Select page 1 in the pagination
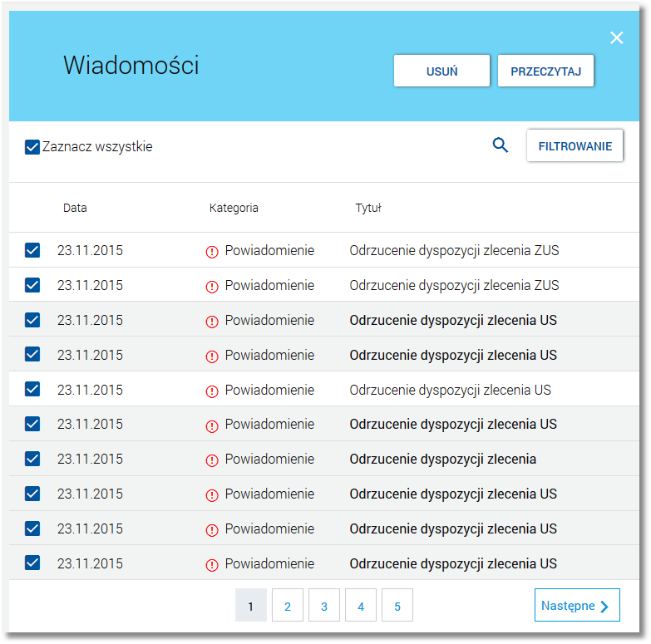The height and width of the screenshot is (644, 651). coord(251,605)
